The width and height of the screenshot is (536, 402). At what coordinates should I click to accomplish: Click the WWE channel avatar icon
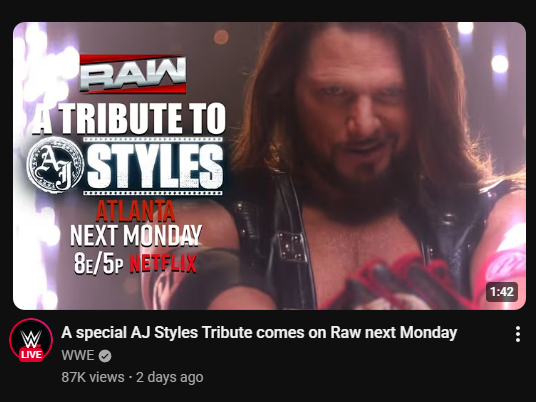(x=31, y=340)
